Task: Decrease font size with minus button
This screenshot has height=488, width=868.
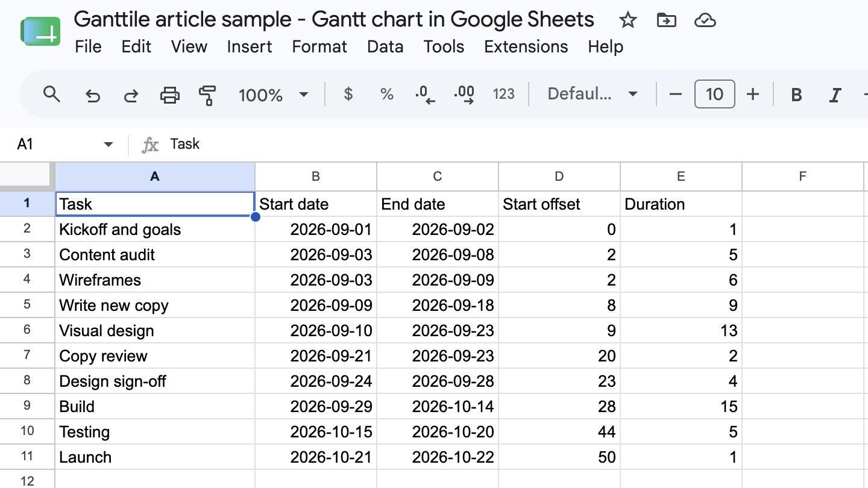Action: pyautogui.click(x=676, y=94)
